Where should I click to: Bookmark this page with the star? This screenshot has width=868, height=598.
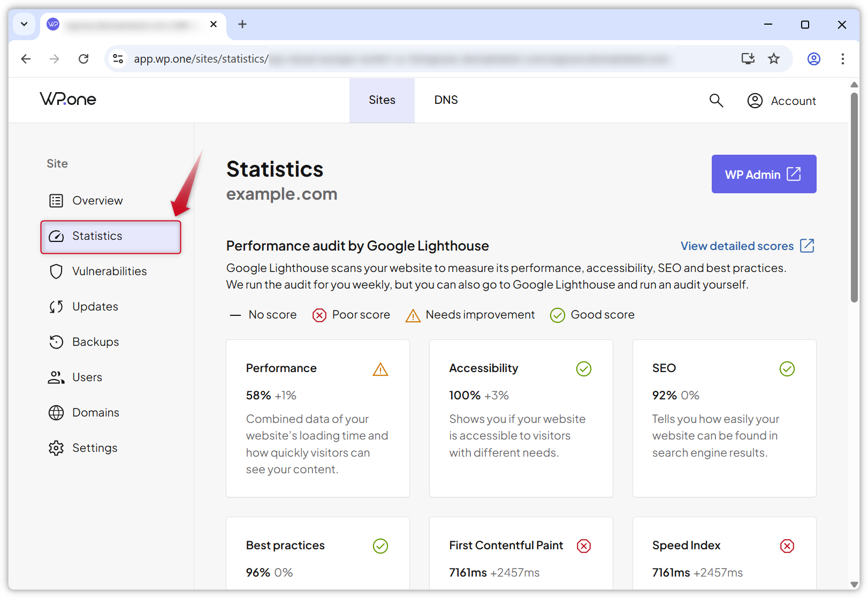click(774, 59)
